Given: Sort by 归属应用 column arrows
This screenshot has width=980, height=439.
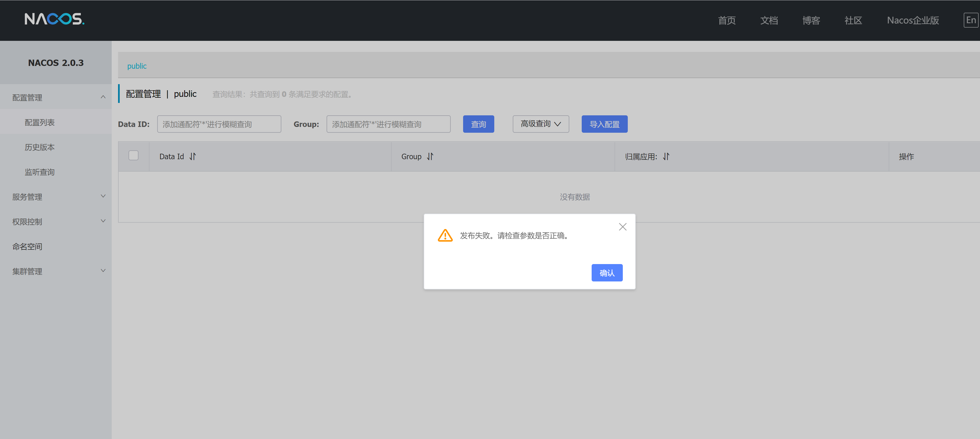Looking at the screenshot, I should [x=666, y=156].
